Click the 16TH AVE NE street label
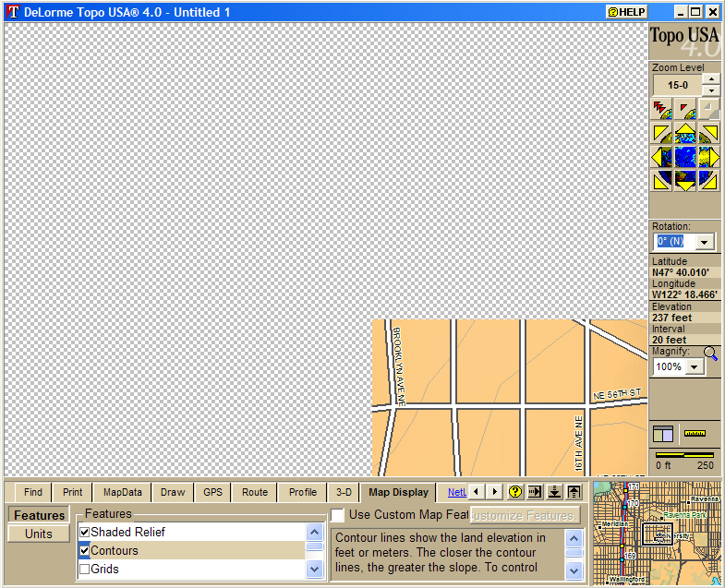 point(579,444)
